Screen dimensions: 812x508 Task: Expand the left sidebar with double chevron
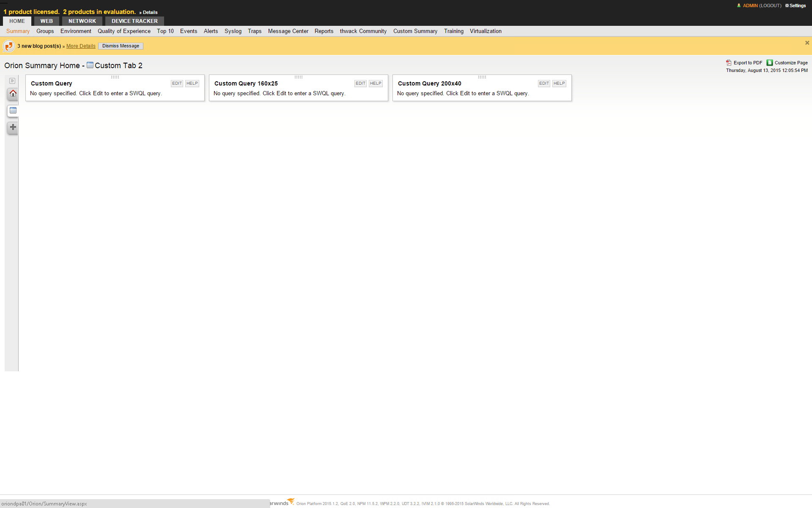(x=12, y=81)
